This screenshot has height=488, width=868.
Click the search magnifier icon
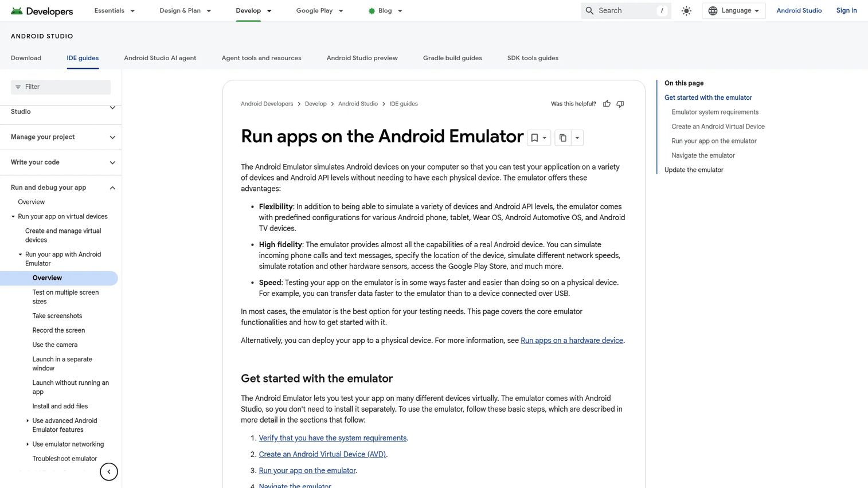tap(589, 11)
